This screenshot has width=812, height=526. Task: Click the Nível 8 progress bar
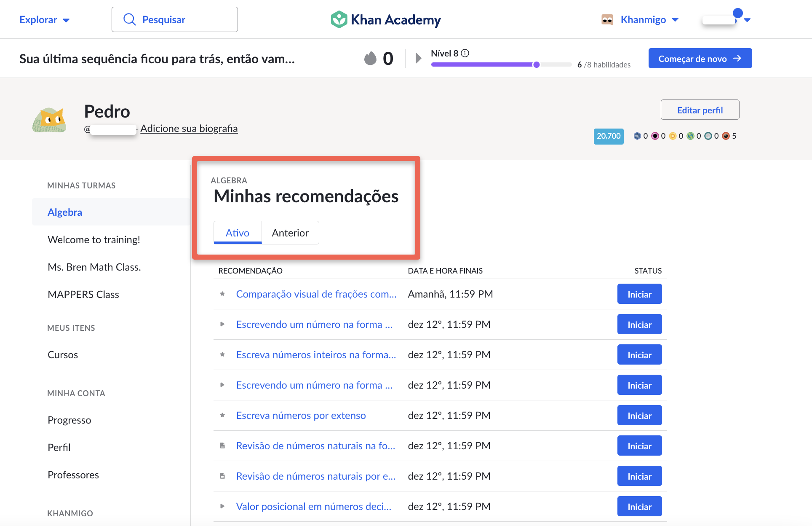tap(501, 64)
